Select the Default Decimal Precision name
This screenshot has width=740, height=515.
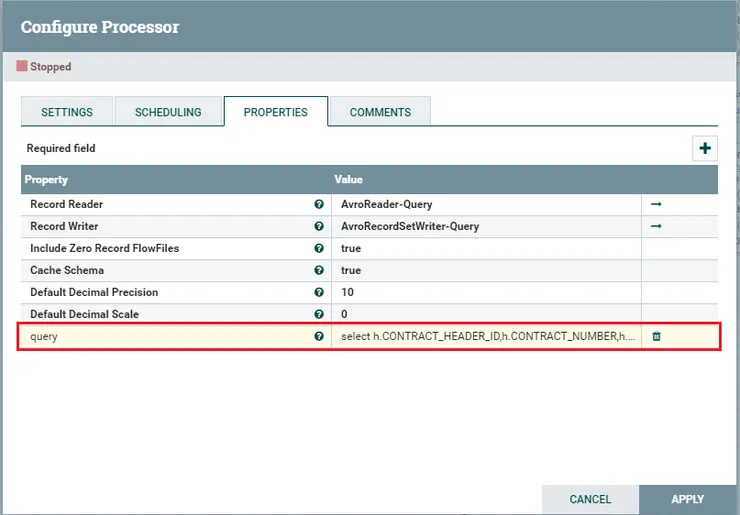pyautogui.click(x=94, y=292)
